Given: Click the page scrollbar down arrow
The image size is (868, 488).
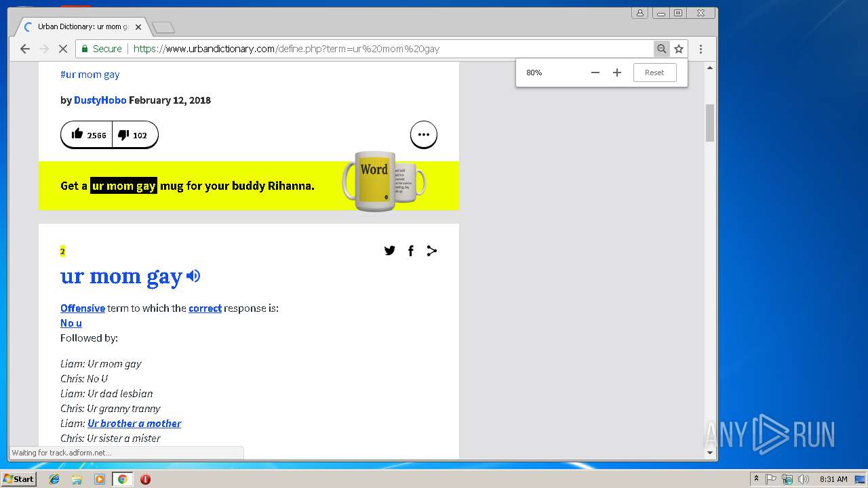Looking at the screenshot, I should click(x=710, y=452).
